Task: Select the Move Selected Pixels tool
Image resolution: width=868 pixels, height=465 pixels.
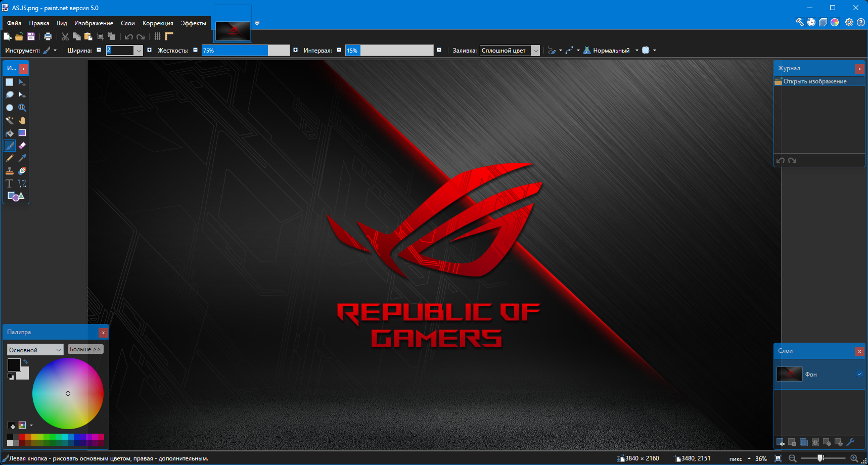Action: coord(22,82)
